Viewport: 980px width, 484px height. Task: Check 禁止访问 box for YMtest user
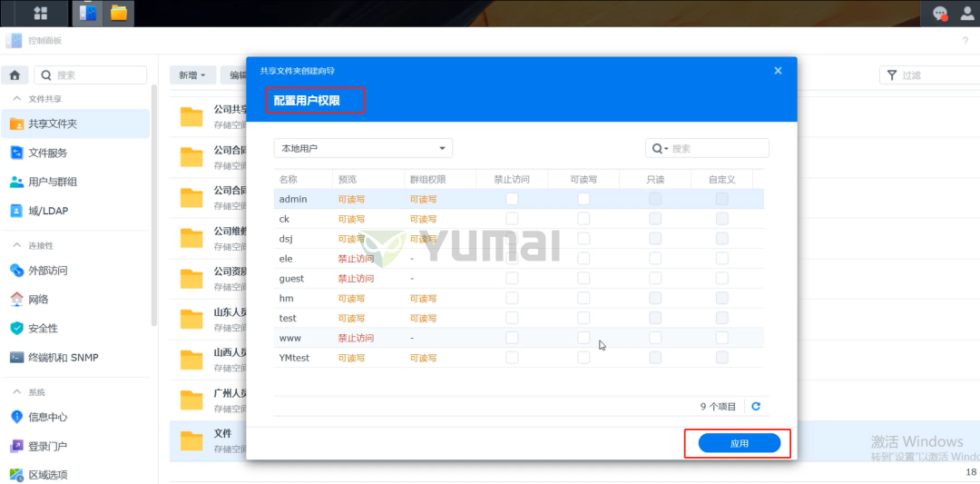[x=513, y=358]
